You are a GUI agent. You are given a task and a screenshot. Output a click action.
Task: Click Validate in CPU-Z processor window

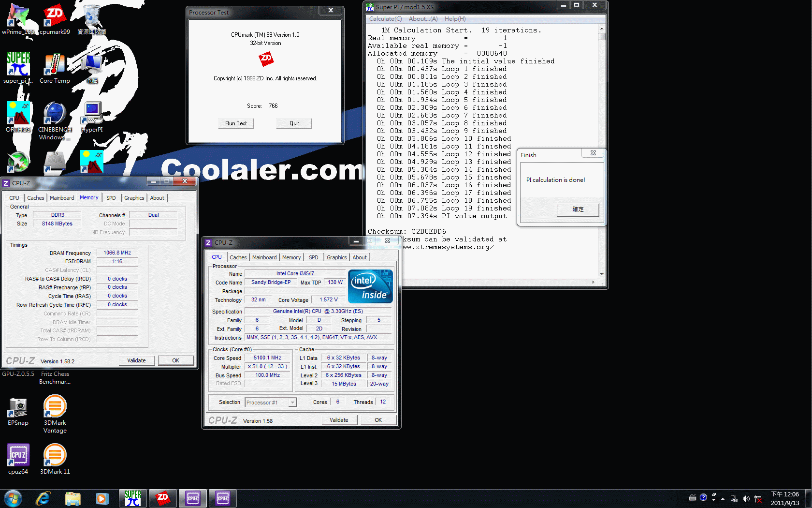pos(339,420)
